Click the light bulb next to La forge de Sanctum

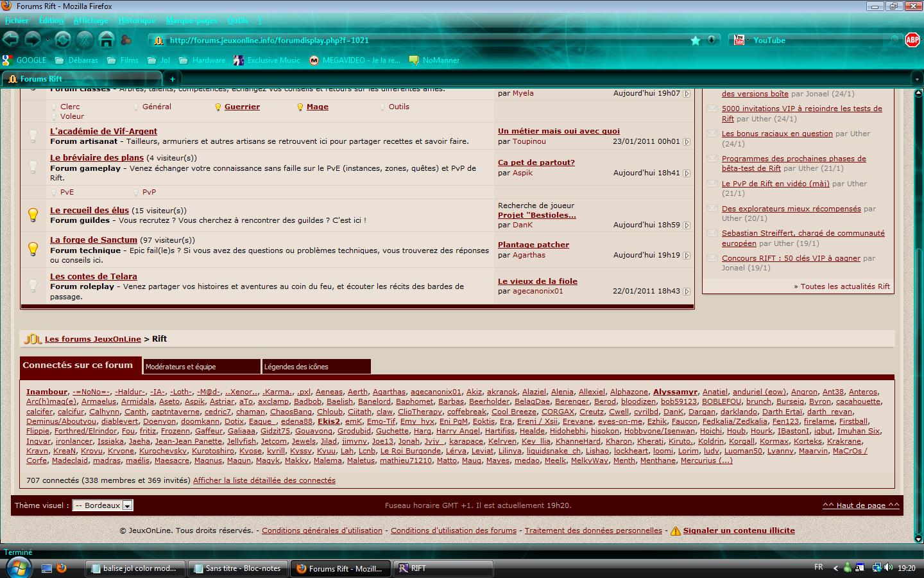pyautogui.click(x=33, y=249)
